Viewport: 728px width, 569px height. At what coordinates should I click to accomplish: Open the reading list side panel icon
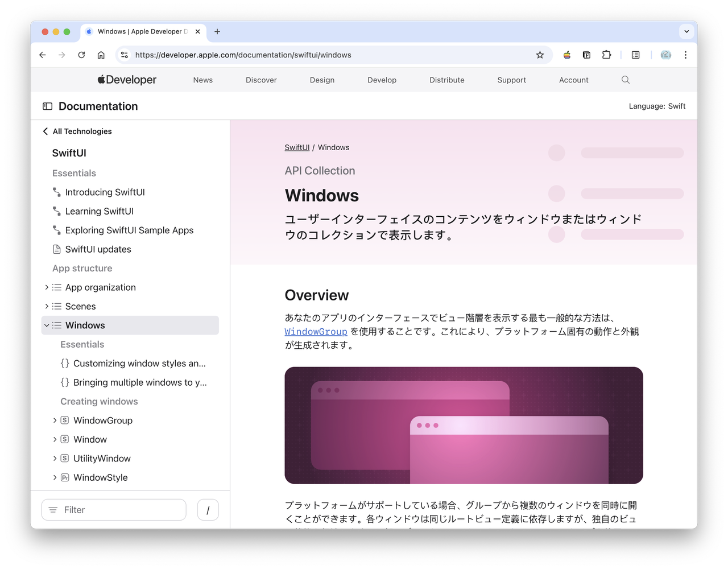tap(636, 55)
